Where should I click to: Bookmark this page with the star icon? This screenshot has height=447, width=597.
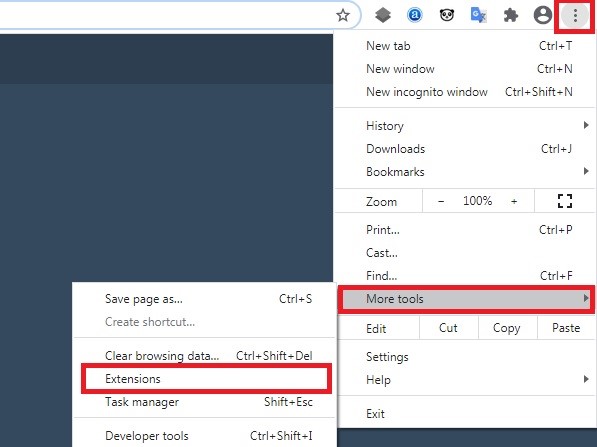coord(343,15)
